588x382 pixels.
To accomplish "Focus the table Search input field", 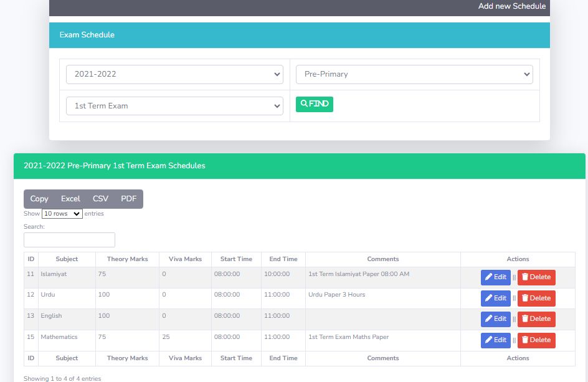I will (69, 240).
